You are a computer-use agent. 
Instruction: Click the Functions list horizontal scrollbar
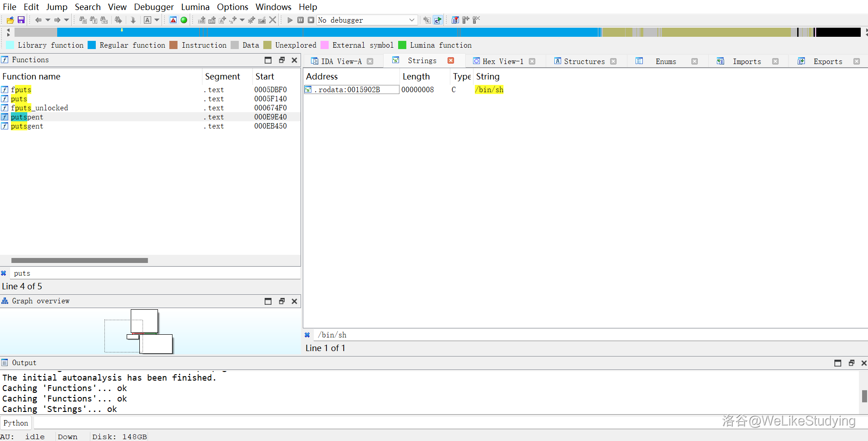pyautogui.click(x=79, y=261)
